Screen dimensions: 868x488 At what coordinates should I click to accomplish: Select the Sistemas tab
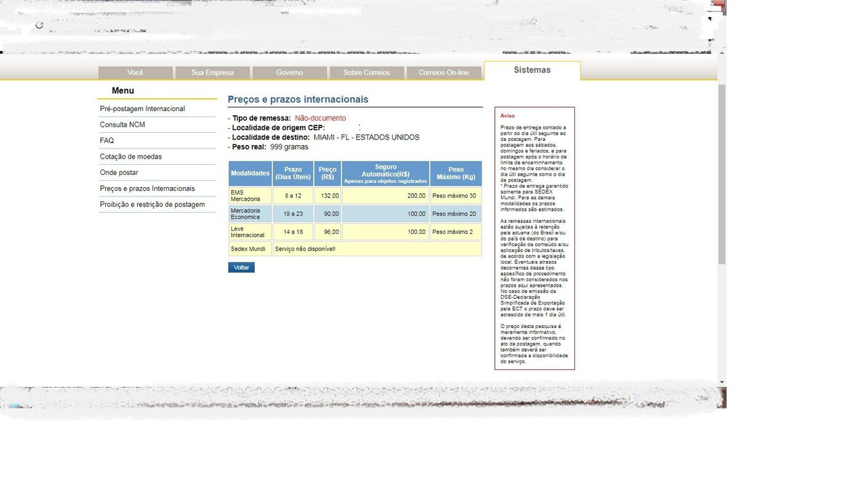532,70
